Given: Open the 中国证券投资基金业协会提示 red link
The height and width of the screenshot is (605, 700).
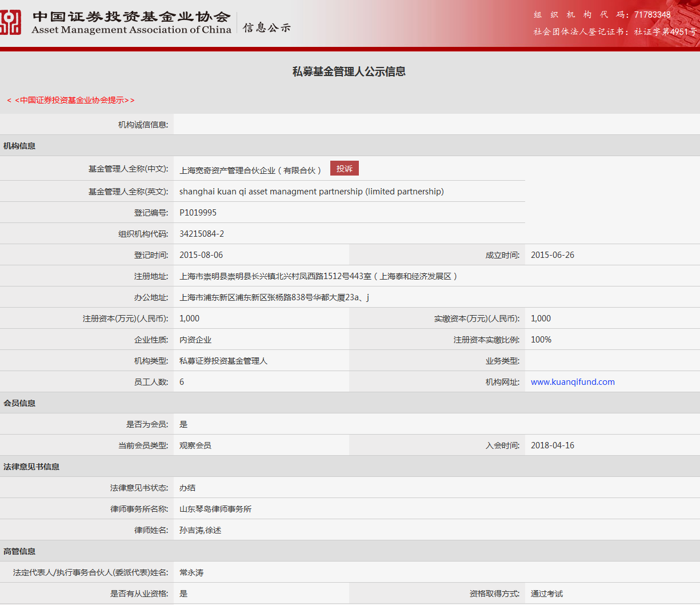Looking at the screenshot, I should [x=71, y=100].
